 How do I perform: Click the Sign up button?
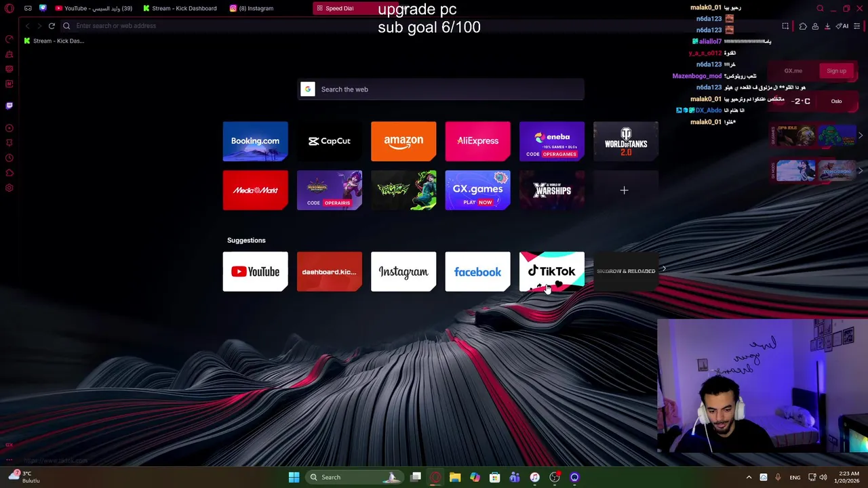click(x=836, y=70)
